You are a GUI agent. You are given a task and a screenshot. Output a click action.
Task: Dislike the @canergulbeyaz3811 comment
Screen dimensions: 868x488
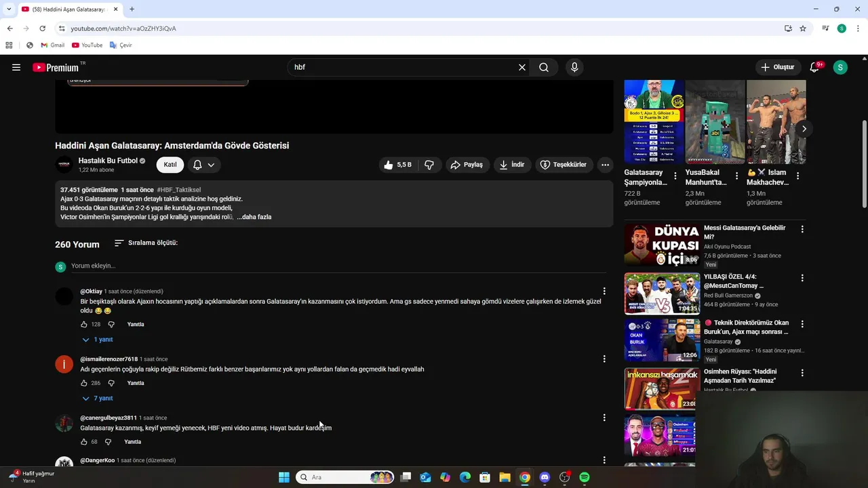point(108,442)
